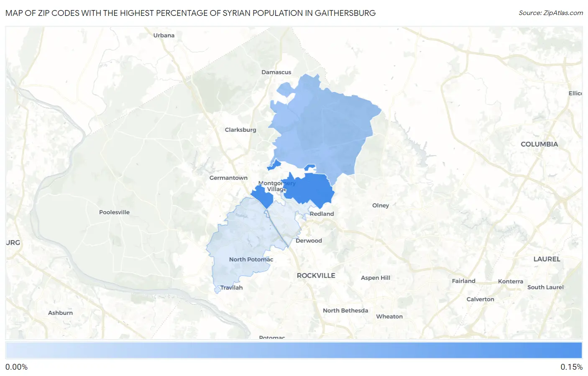
Task: Click the ROCKVILLE city label
Action: (316, 276)
